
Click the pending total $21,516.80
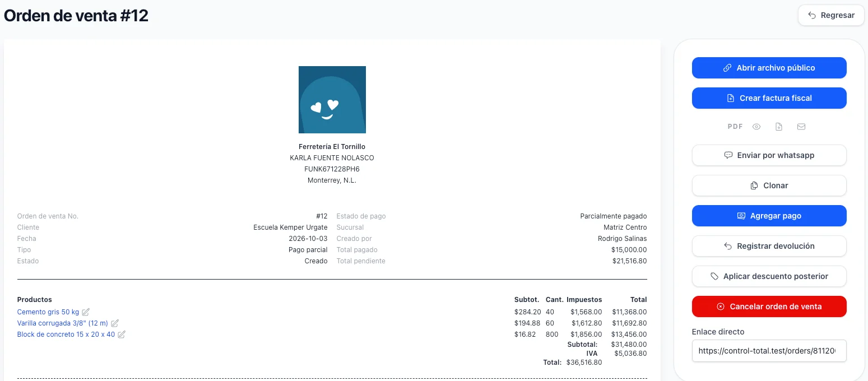pyautogui.click(x=630, y=261)
